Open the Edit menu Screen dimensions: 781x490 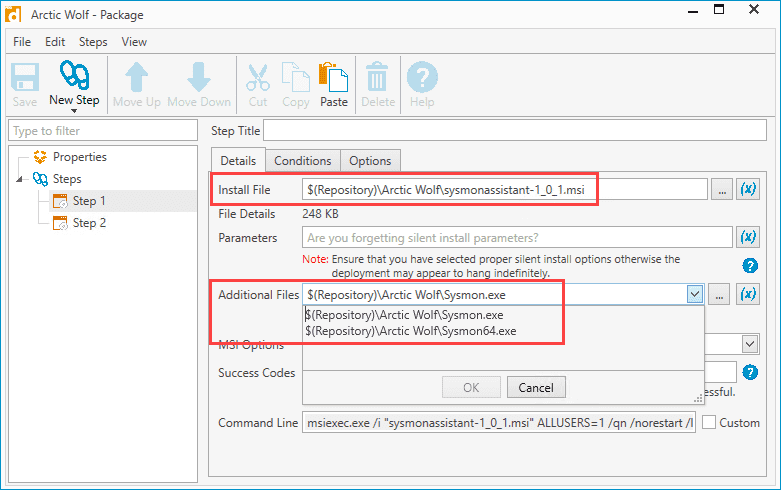click(55, 42)
